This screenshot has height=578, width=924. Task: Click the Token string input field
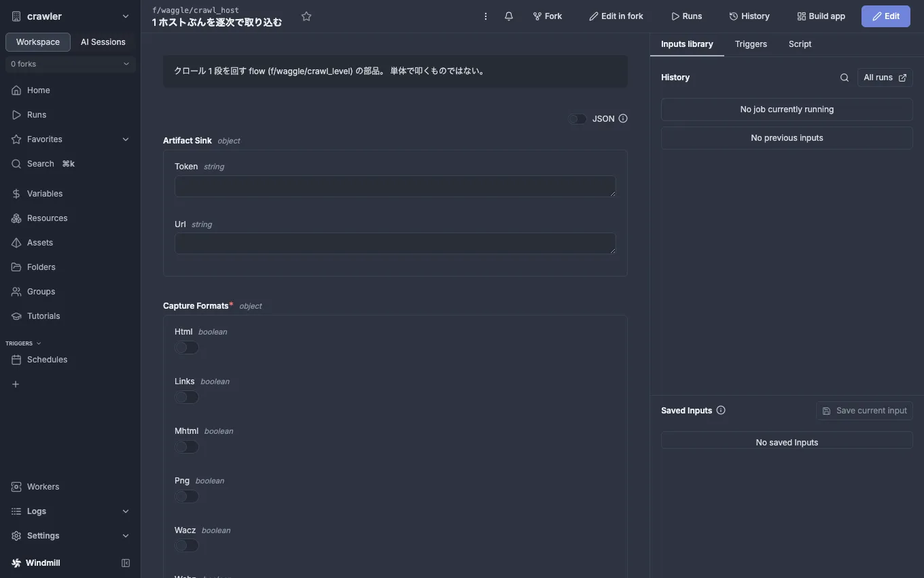[x=395, y=186]
